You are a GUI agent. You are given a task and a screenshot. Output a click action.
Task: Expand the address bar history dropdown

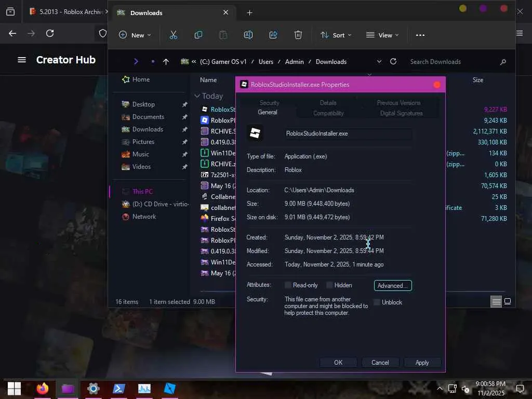click(379, 61)
